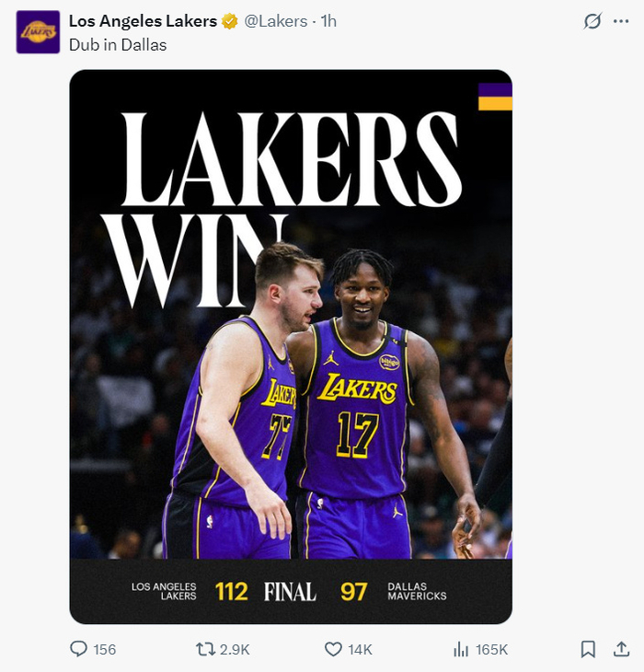Open view analytics bar chart icon
This screenshot has width=644, height=672.
point(461,649)
